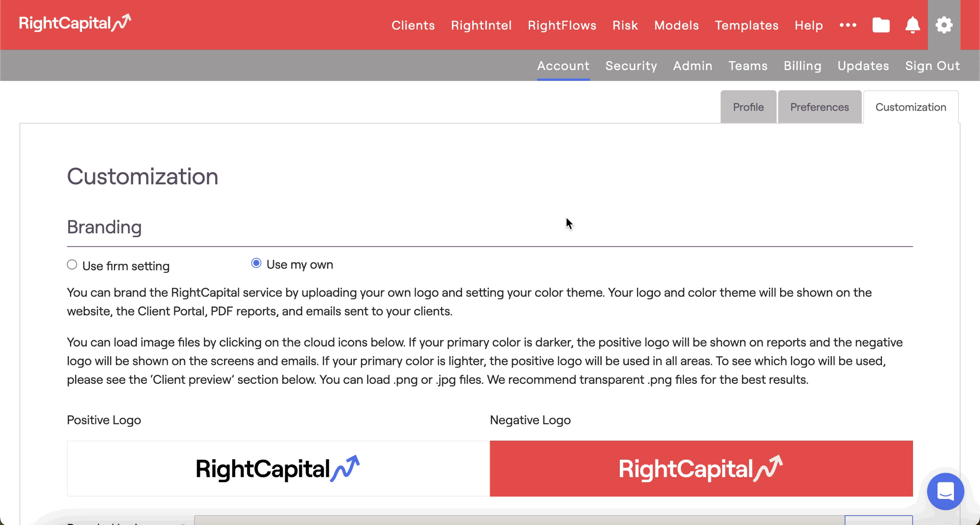Click the settings gear icon
980x525 pixels.
click(944, 25)
